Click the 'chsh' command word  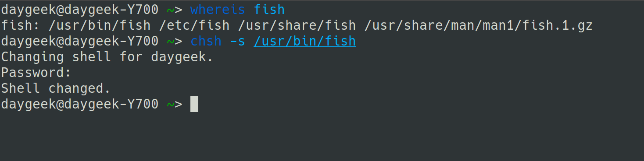click(x=206, y=41)
